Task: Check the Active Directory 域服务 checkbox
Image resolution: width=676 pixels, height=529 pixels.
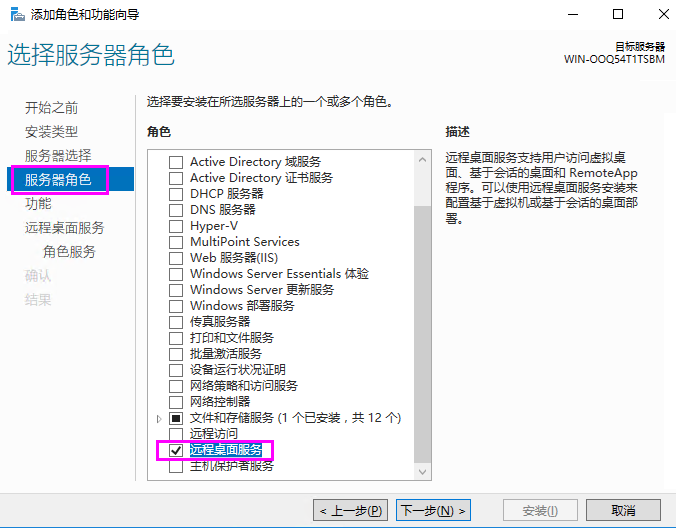Action: coord(176,162)
